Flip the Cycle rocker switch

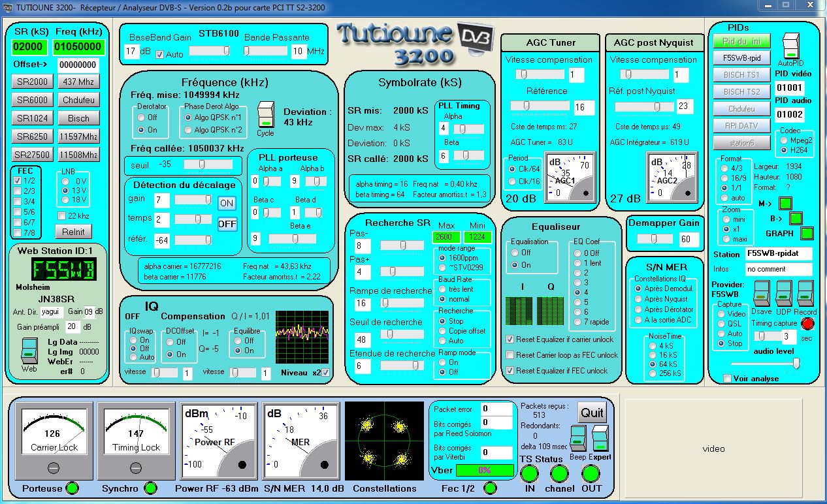[265, 115]
